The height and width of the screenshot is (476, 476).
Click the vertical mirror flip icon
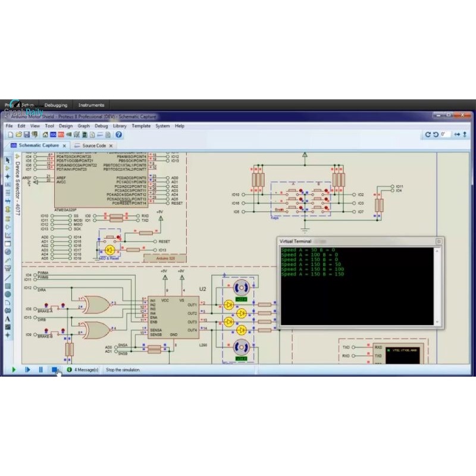coord(465,134)
